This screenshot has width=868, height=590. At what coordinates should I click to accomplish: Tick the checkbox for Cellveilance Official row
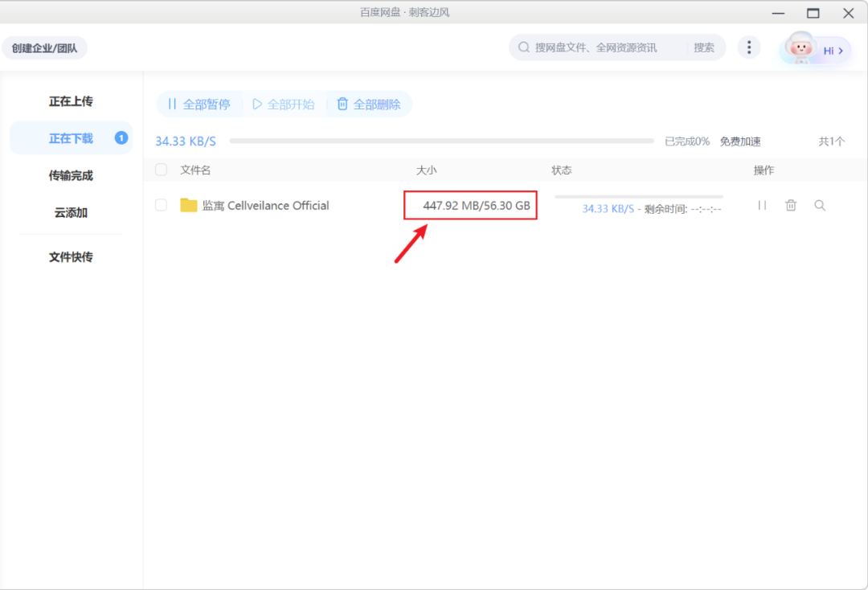click(161, 205)
